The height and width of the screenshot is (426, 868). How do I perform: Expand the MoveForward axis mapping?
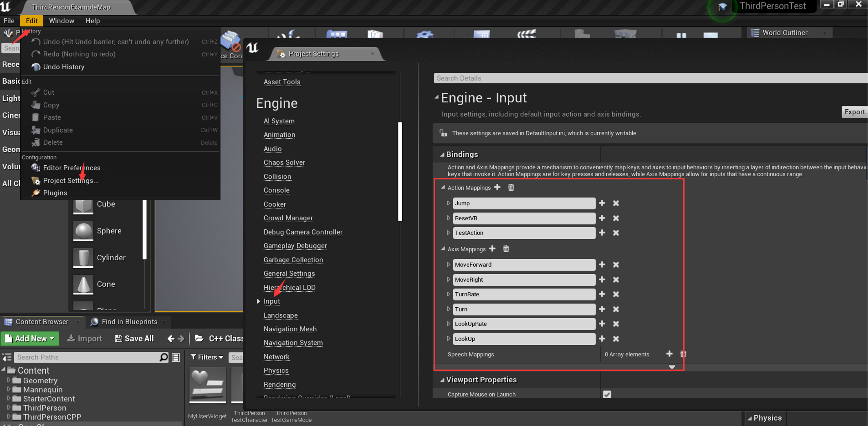[x=448, y=265]
